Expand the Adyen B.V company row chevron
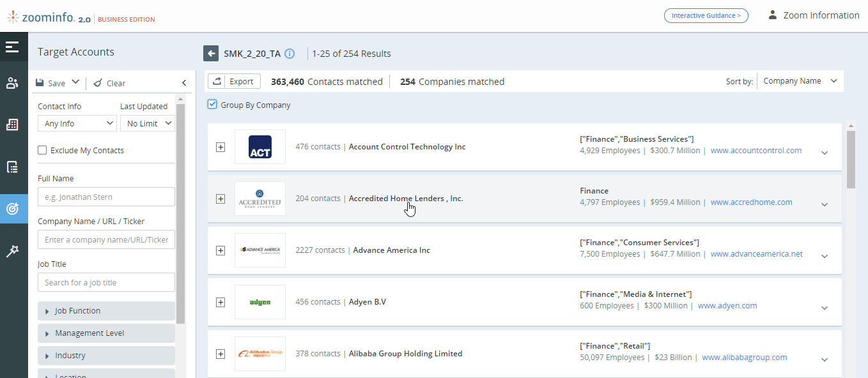 [x=824, y=307]
